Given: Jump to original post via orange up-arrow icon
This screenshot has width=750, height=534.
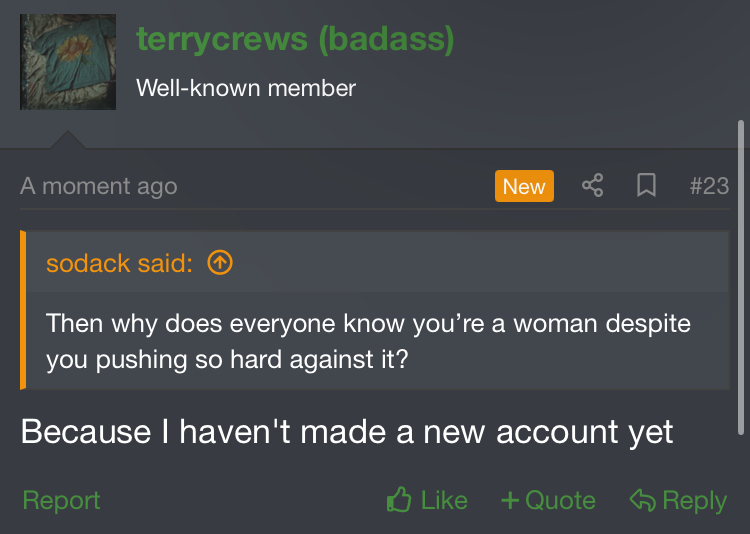Looking at the screenshot, I should pyautogui.click(x=220, y=263).
